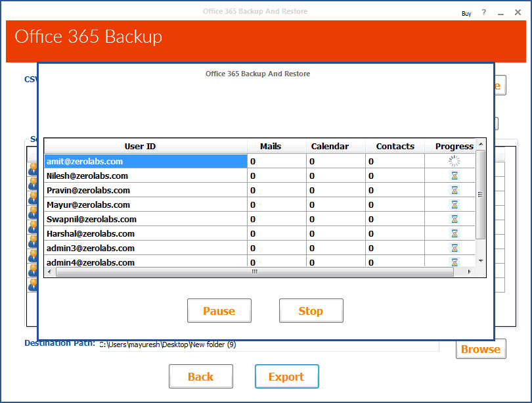The image size is (532, 403).
Task: Click the Contacts count for Harshal@zerolabs.com
Action: (x=395, y=233)
